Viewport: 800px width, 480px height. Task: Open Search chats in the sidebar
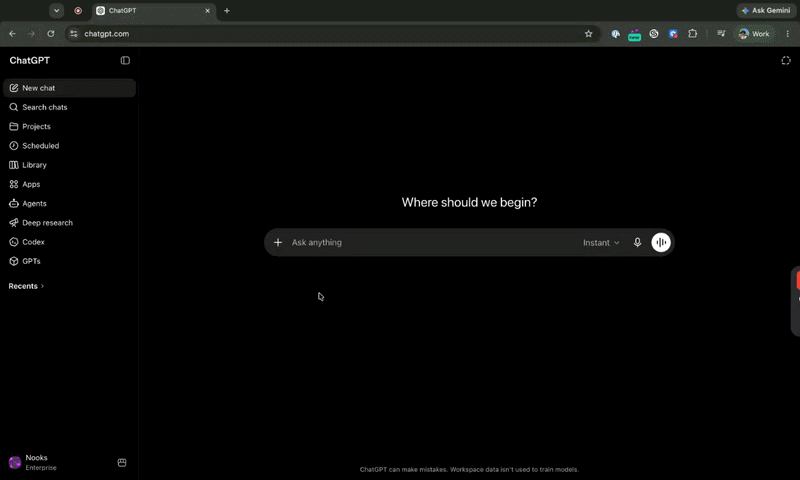(69, 107)
